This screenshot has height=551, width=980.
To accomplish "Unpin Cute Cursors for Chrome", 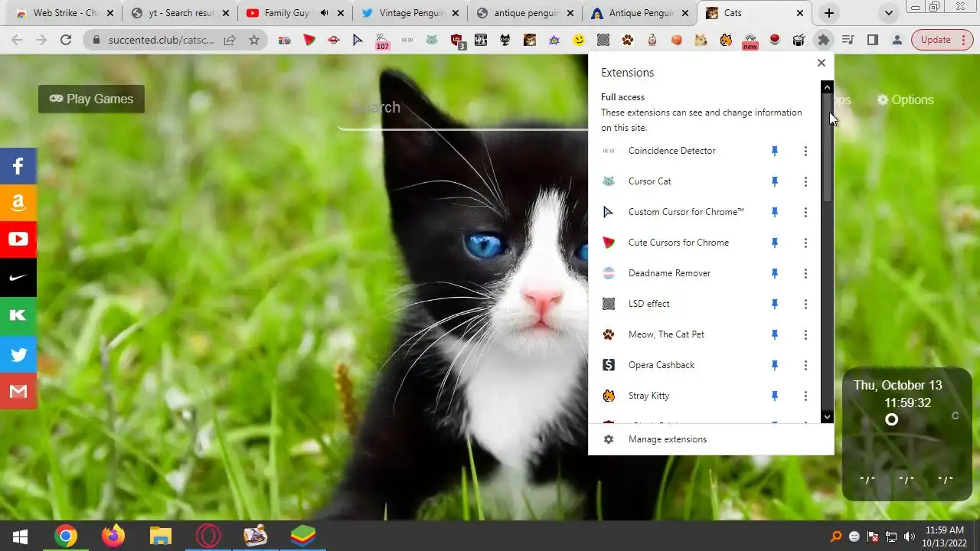I will [775, 243].
